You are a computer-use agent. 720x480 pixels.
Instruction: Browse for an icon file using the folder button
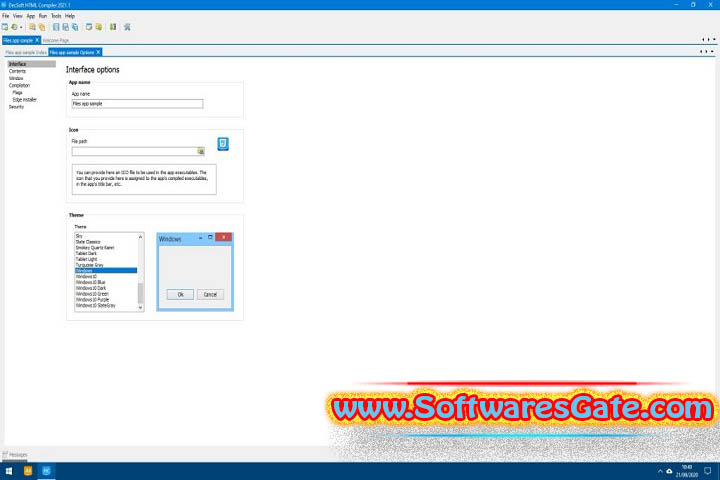tap(201, 151)
